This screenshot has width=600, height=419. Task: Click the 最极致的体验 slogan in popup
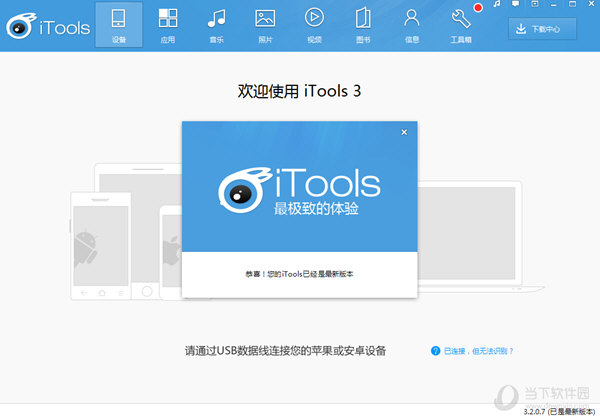[316, 209]
